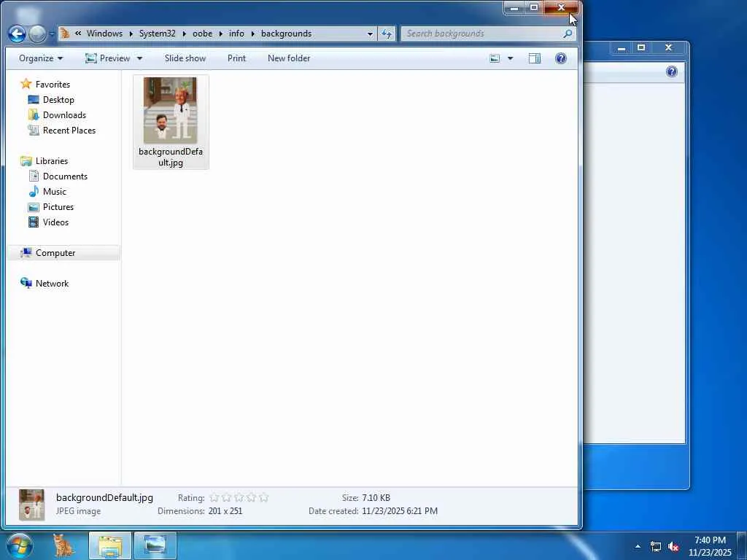The height and width of the screenshot is (560, 747).
Task: Click Print in the toolbar
Action: [237, 58]
